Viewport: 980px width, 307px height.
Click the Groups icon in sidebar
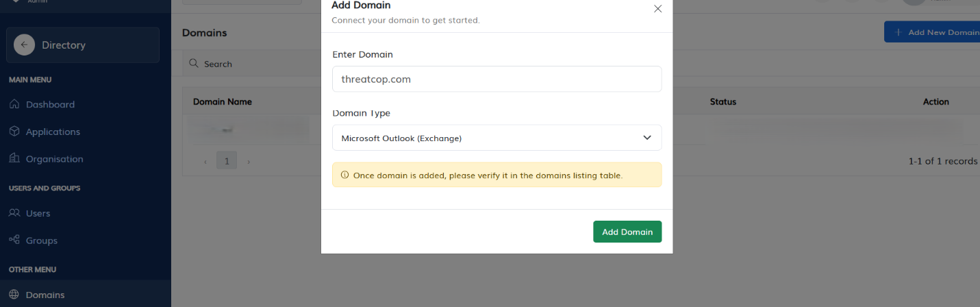(14, 240)
